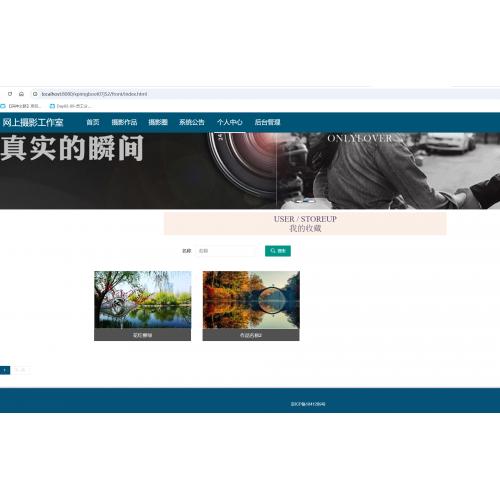Open the spring lake photo thumbnail
This screenshot has height=500, width=500.
[143, 306]
